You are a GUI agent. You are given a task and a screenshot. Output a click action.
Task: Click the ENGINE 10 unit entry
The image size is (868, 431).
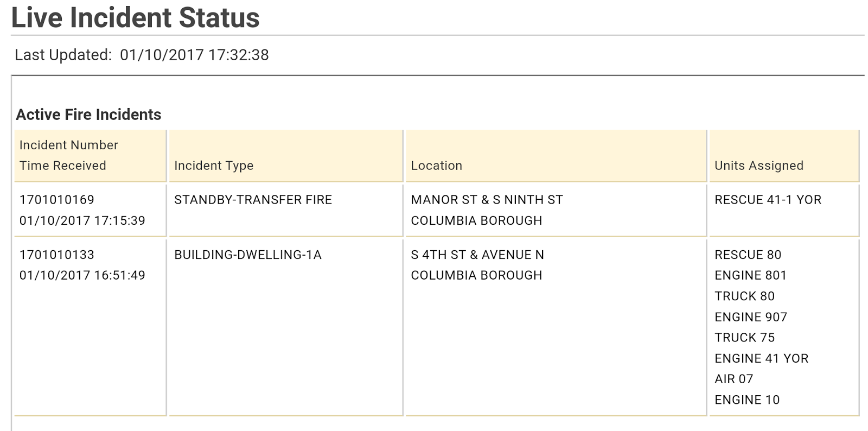pos(746,400)
